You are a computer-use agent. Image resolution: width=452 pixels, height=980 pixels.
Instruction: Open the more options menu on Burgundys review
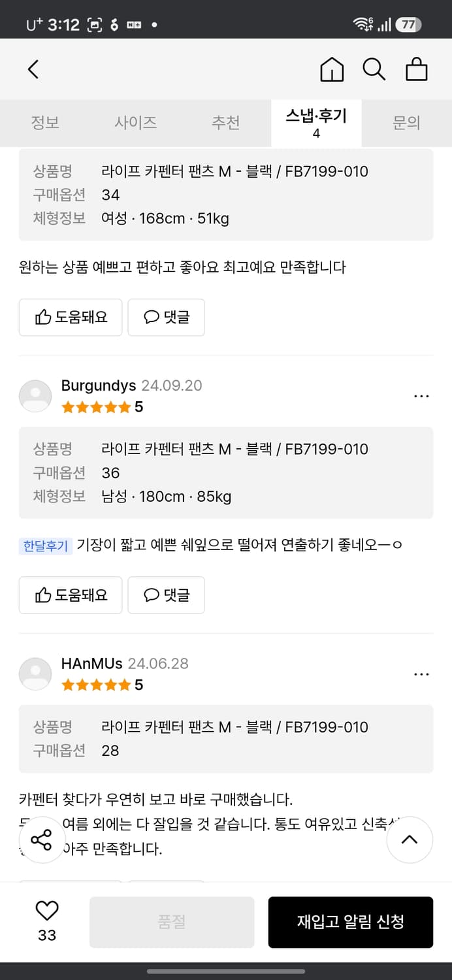(x=421, y=395)
